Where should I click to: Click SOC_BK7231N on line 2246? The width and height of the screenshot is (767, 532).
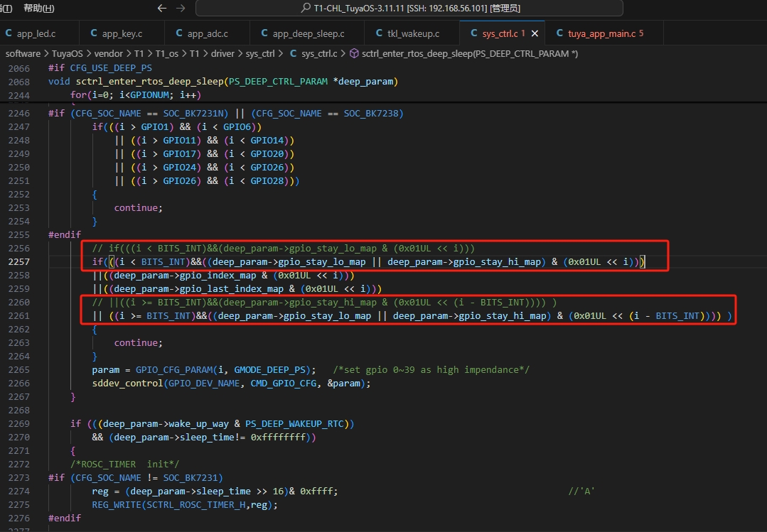click(x=193, y=114)
